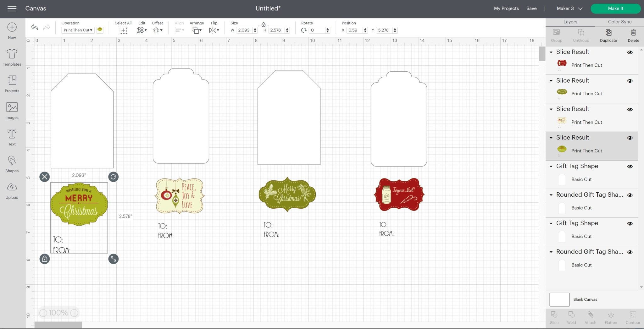Click the Attach tool
The height and width of the screenshot is (329, 644).
pos(590,317)
